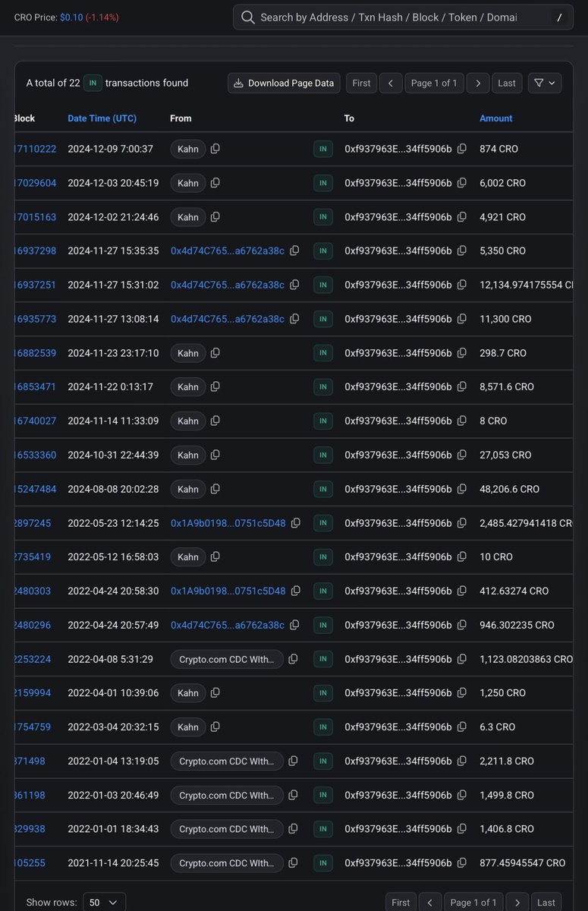Open block 17110222 link
The width and height of the screenshot is (588, 911).
[x=35, y=149]
